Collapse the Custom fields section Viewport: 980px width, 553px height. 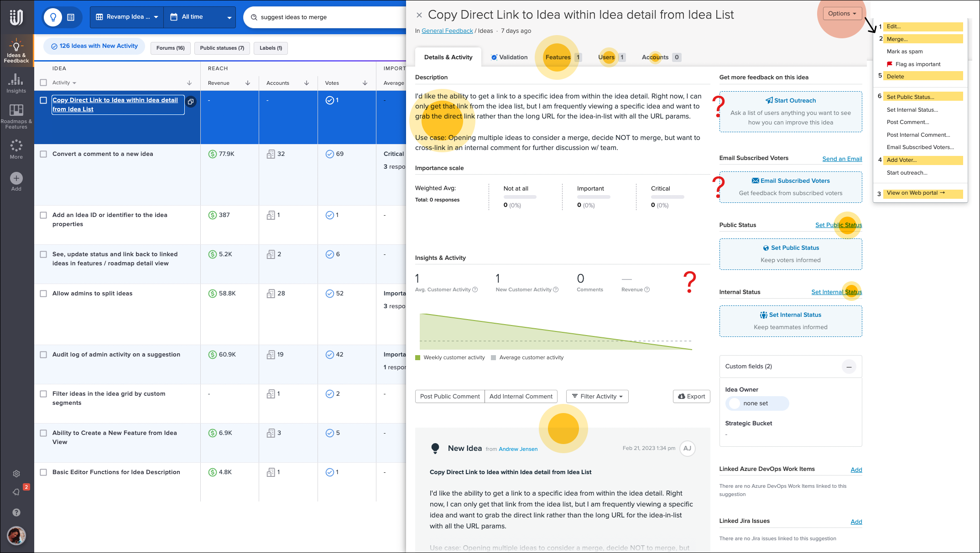pyautogui.click(x=849, y=367)
